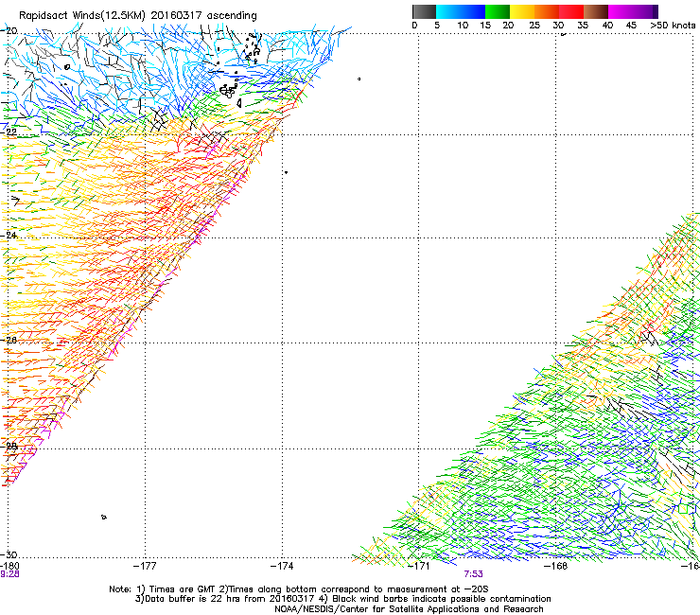Viewport: 700px width, 615px height.
Task: Click the '-168' longitude axis label
Action: [556, 566]
